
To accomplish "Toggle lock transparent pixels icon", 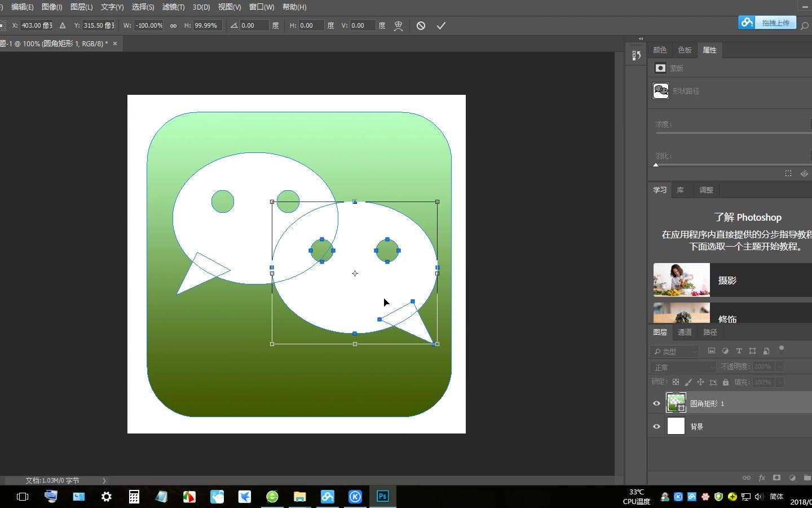I will click(676, 382).
